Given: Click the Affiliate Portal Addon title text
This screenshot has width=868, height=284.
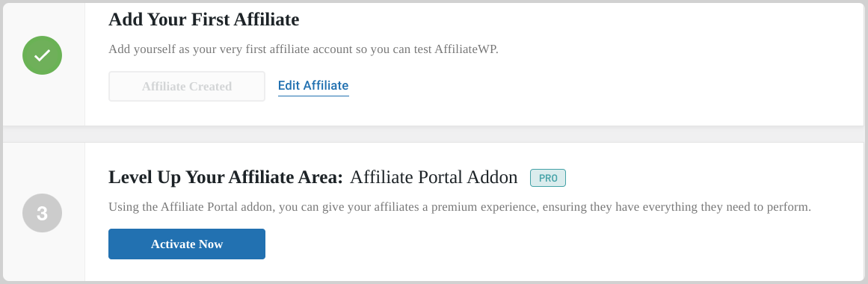Looking at the screenshot, I should 434,177.
